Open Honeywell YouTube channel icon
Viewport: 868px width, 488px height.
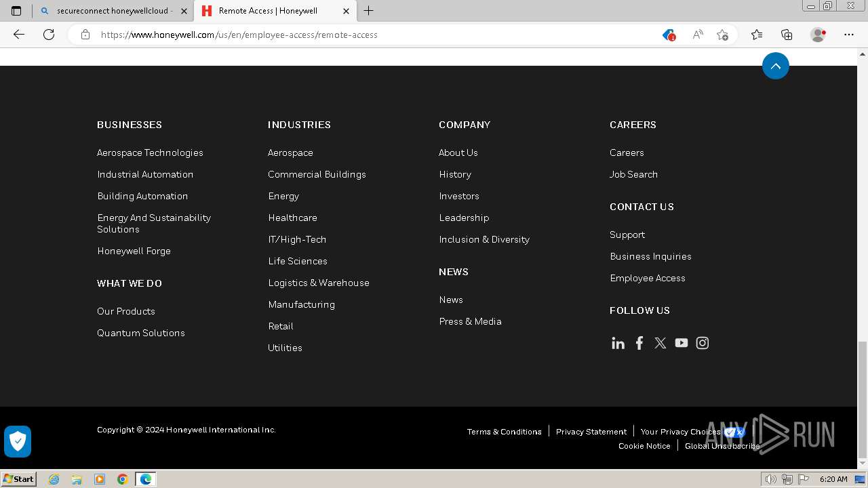pos(682,343)
